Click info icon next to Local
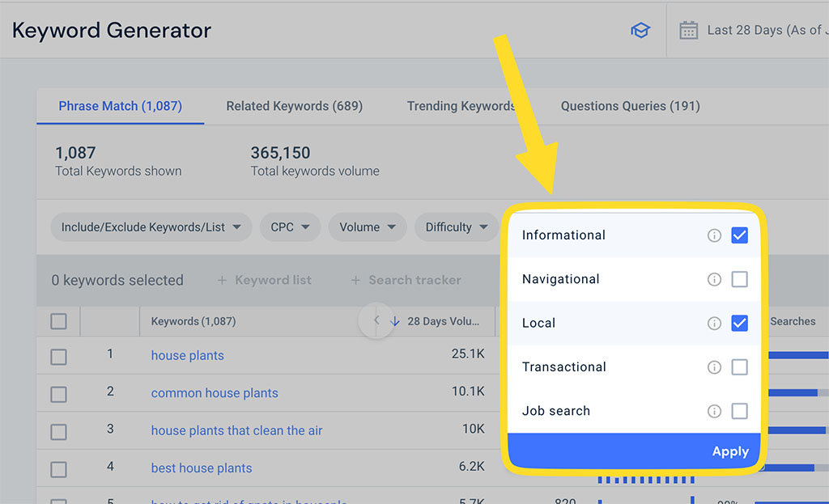The width and height of the screenshot is (829, 504). click(714, 323)
